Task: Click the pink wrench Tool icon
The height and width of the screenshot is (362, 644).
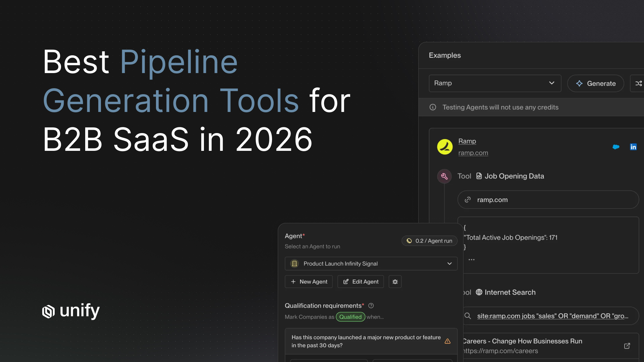Action: click(x=444, y=176)
